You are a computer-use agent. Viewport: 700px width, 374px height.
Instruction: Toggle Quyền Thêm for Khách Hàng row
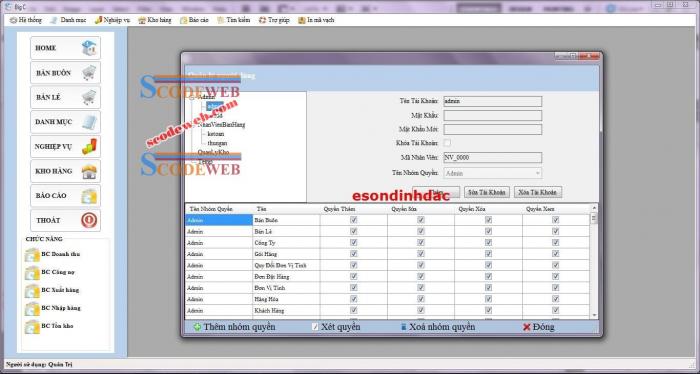pos(354,310)
